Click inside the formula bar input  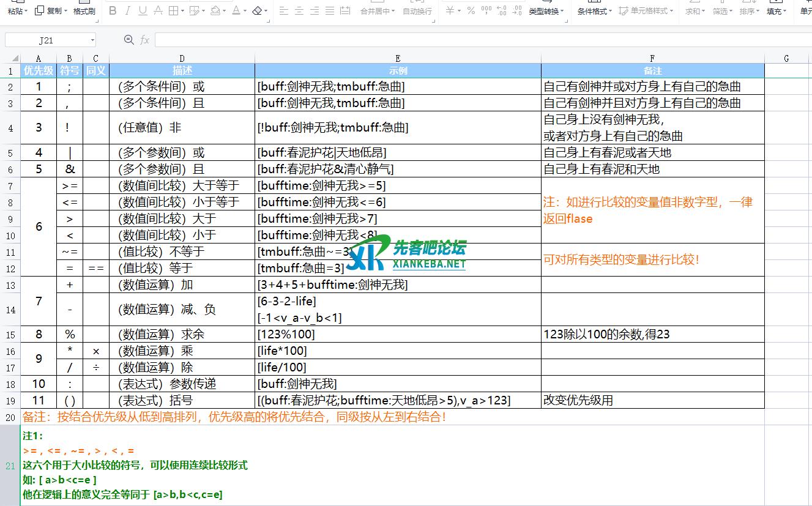[x=477, y=40]
